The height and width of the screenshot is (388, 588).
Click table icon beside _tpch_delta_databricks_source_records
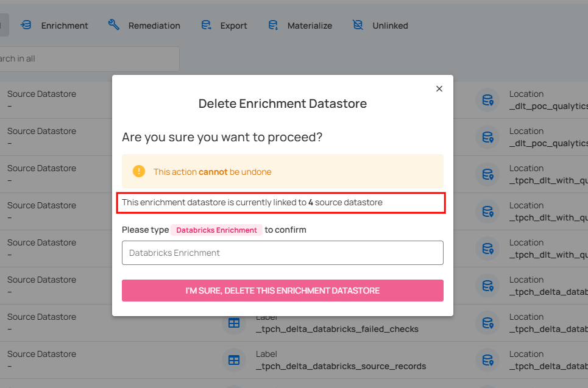point(234,360)
